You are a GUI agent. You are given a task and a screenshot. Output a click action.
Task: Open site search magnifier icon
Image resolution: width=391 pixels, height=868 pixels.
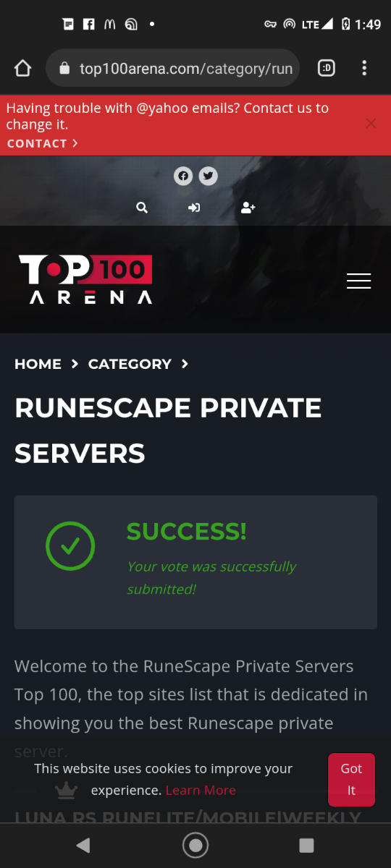[142, 208]
